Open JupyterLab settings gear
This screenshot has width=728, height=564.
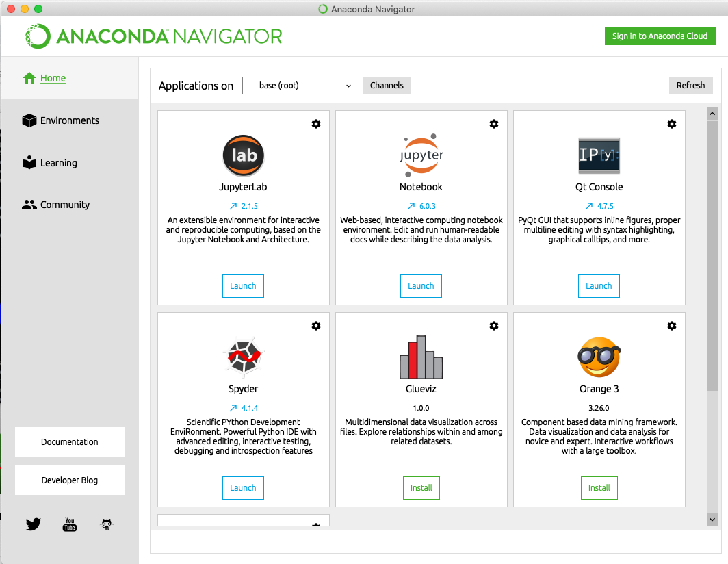pos(316,124)
